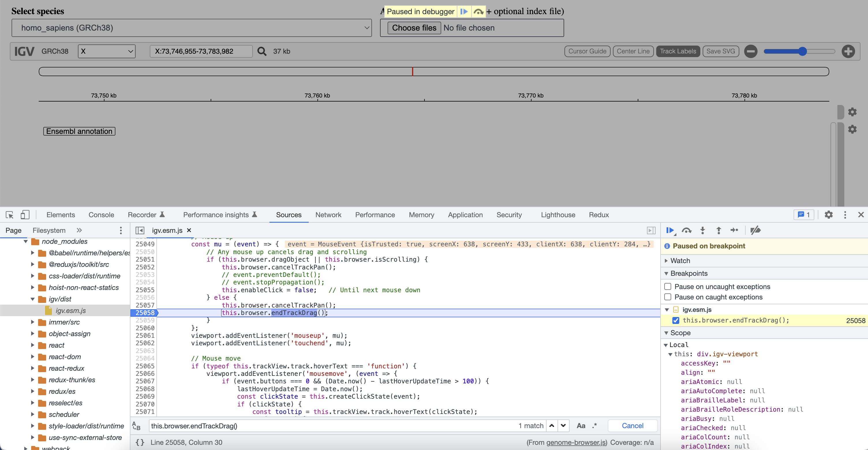Switch to the Network tab
Screen dimensions: 868x450
(329, 215)
